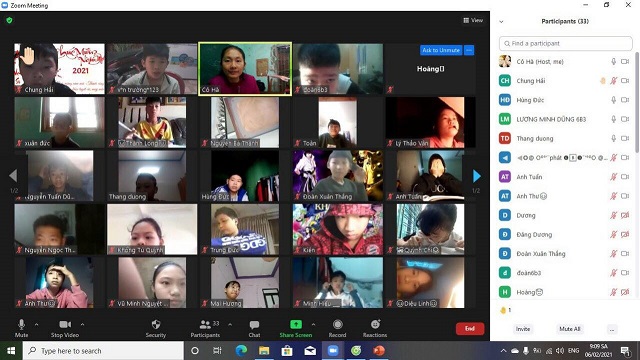Open the Chat panel icon
The width and height of the screenshot is (640, 360).
click(254, 325)
